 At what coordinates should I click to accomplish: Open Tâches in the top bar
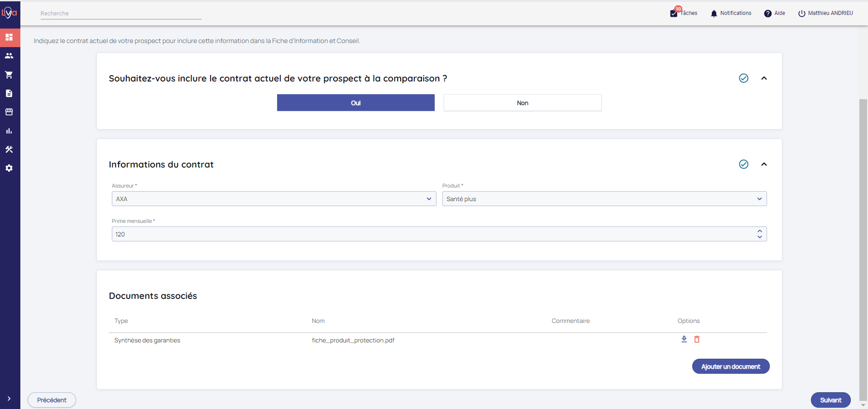[684, 13]
